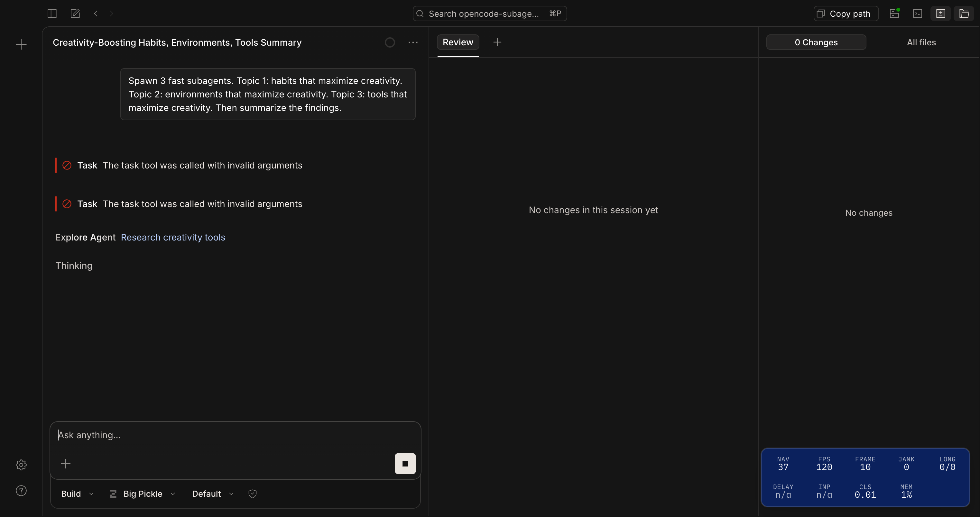
Task: Open the session three-dots menu
Action: click(413, 42)
